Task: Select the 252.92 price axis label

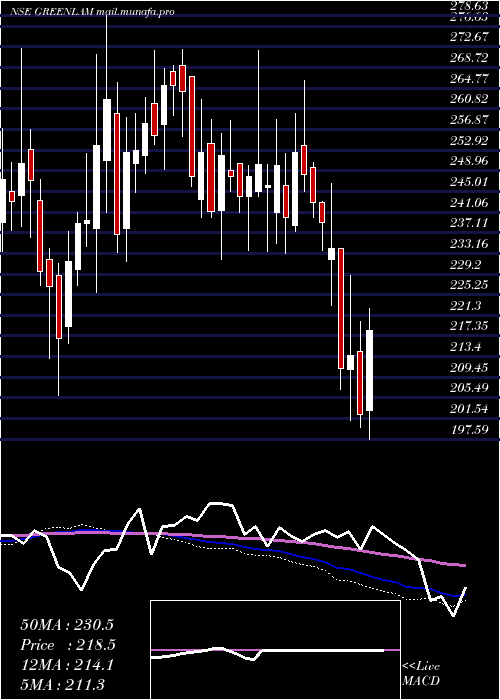Action: [470, 141]
